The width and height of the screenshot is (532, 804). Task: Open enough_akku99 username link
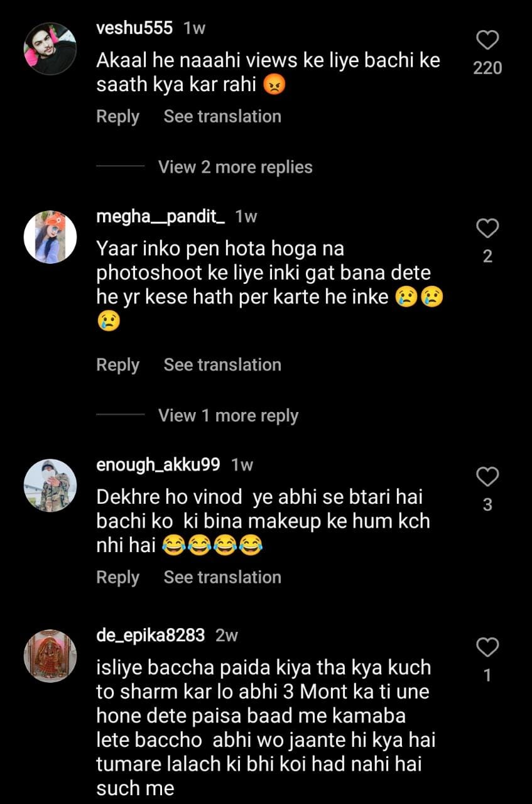point(158,465)
